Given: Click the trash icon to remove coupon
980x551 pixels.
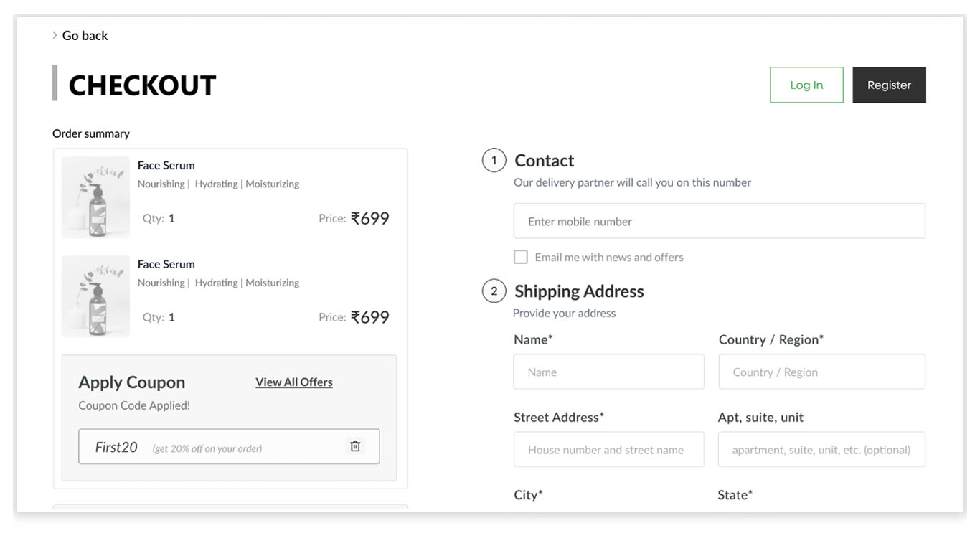Looking at the screenshot, I should 354,446.
